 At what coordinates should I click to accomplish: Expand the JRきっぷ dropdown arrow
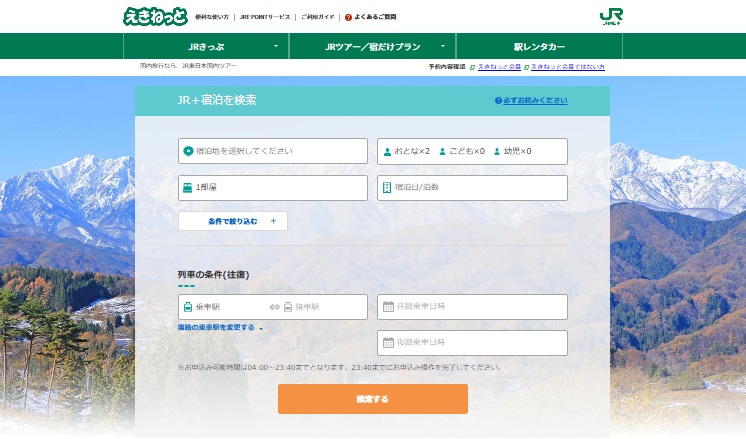click(276, 46)
